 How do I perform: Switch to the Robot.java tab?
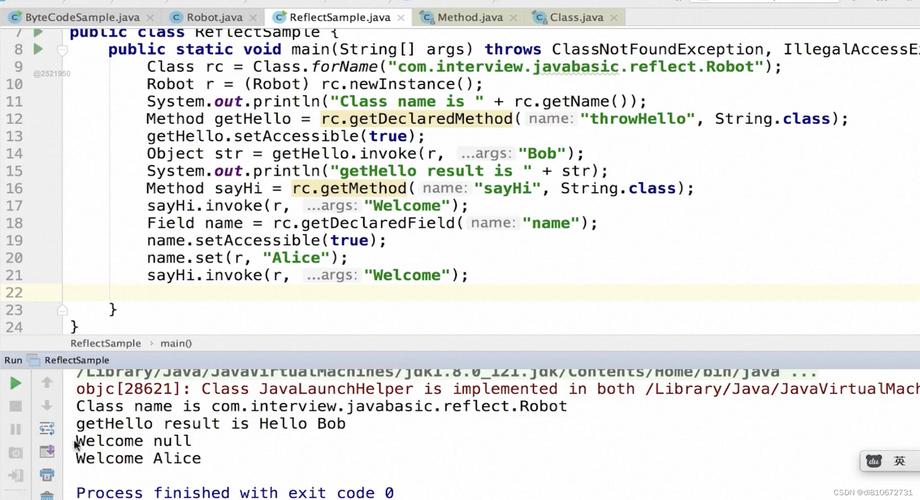click(x=213, y=17)
